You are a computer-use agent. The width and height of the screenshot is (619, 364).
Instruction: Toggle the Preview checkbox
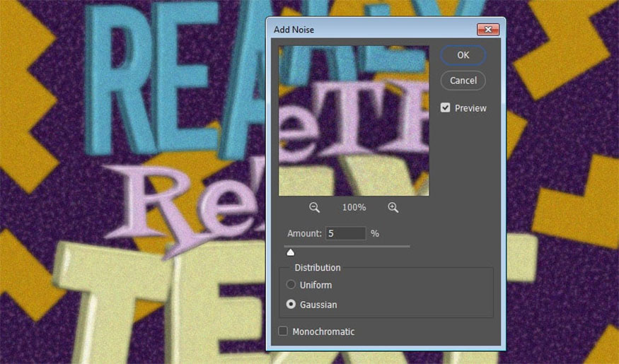[x=445, y=107]
